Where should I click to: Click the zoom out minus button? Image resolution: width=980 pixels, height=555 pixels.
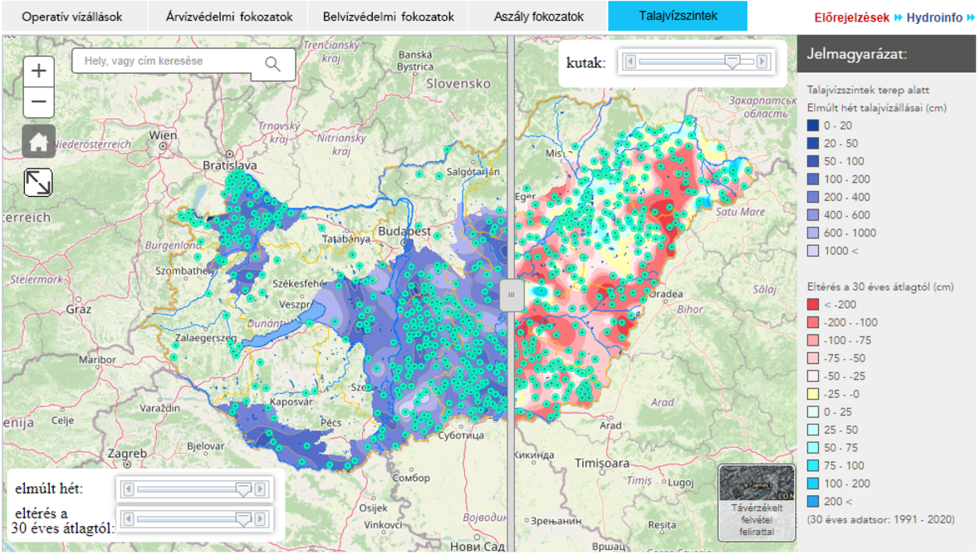tap(38, 103)
